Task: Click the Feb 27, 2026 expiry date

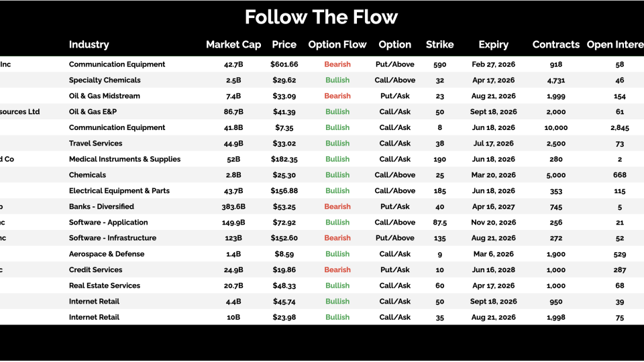Action: tap(493, 64)
